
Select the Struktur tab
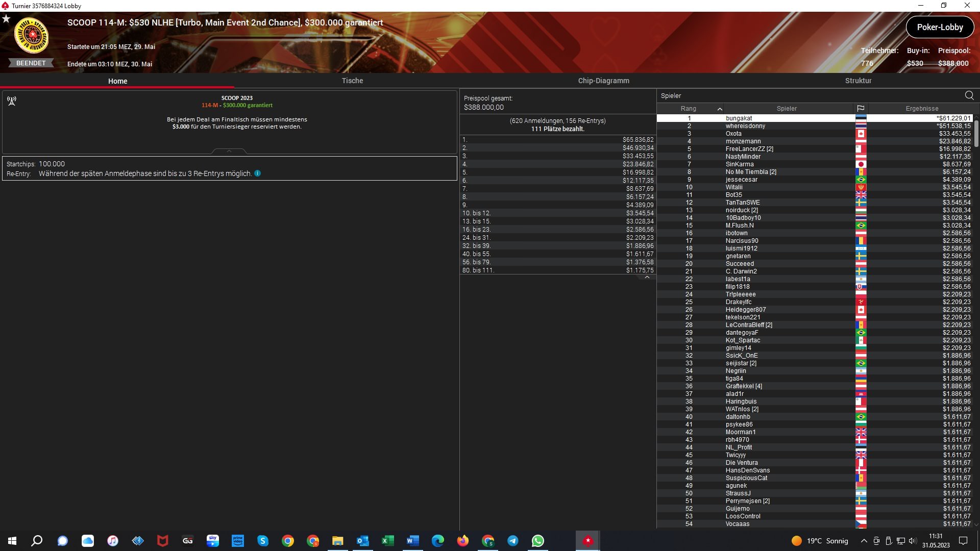point(858,81)
